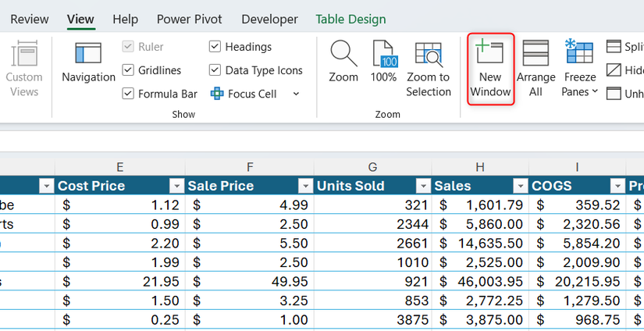Select the cell with 21.95
The width and height of the screenshot is (644, 331).
coord(120,281)
